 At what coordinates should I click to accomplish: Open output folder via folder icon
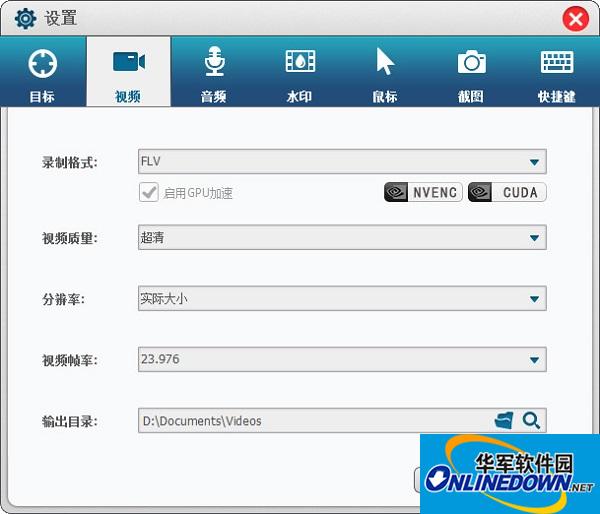click(x=504, y=421)
